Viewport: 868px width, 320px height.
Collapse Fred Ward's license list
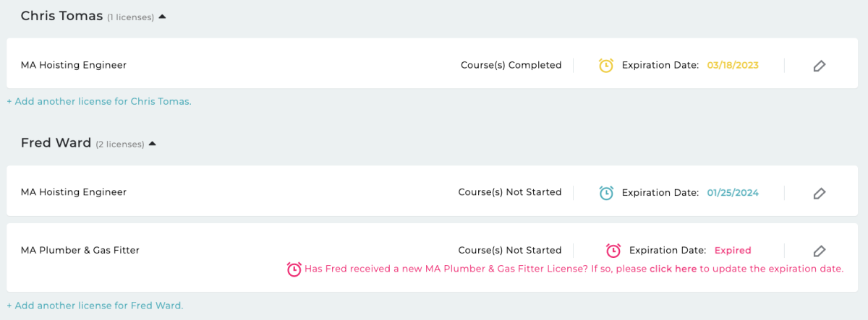click(152, 144)
